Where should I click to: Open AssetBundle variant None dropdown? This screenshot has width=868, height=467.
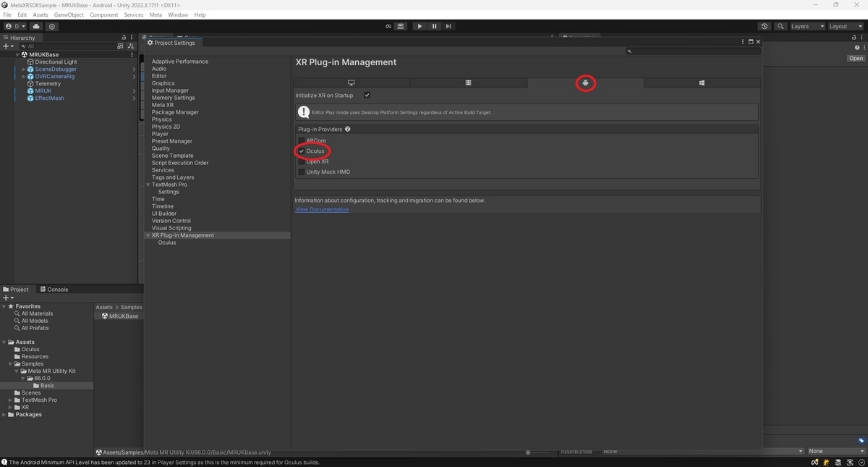click(x=835, y=451)
